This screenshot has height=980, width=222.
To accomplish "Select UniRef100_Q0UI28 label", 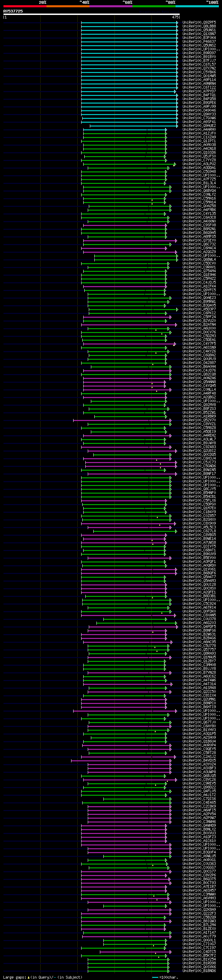I will pos(199,584).
